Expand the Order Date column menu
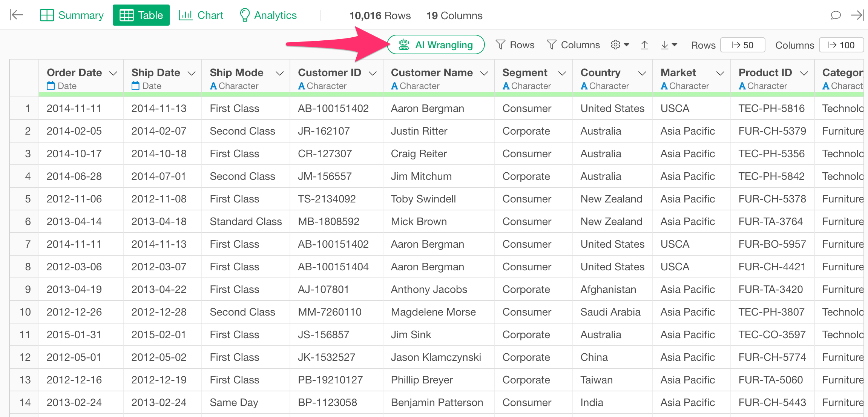 point(113,73)
